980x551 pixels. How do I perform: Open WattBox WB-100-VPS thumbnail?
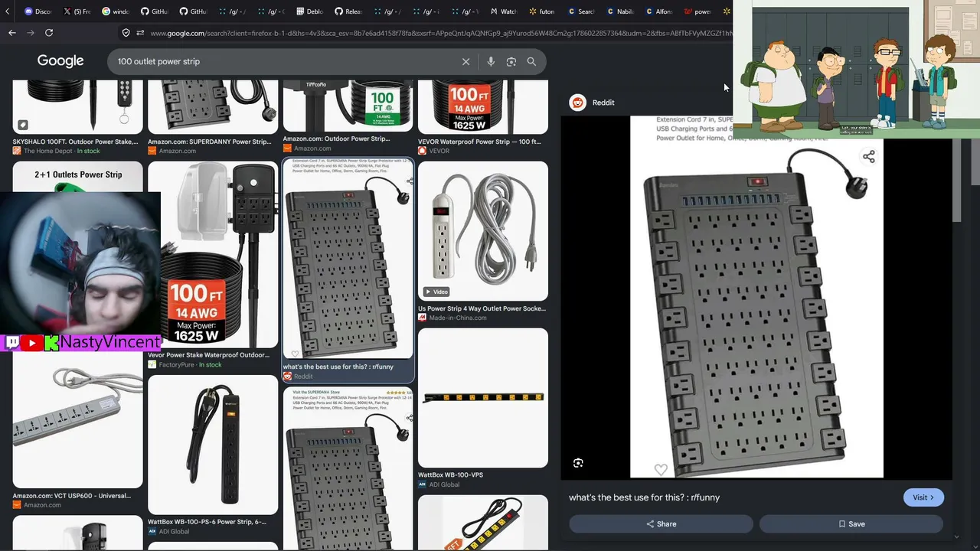pyautogui.click(x=483, y=398)
